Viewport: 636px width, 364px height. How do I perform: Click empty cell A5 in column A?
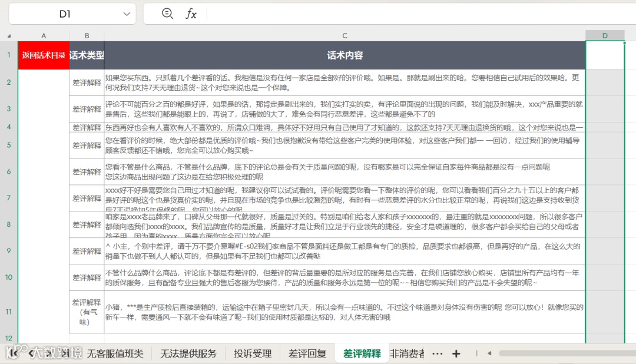click(x=44, y=145)
